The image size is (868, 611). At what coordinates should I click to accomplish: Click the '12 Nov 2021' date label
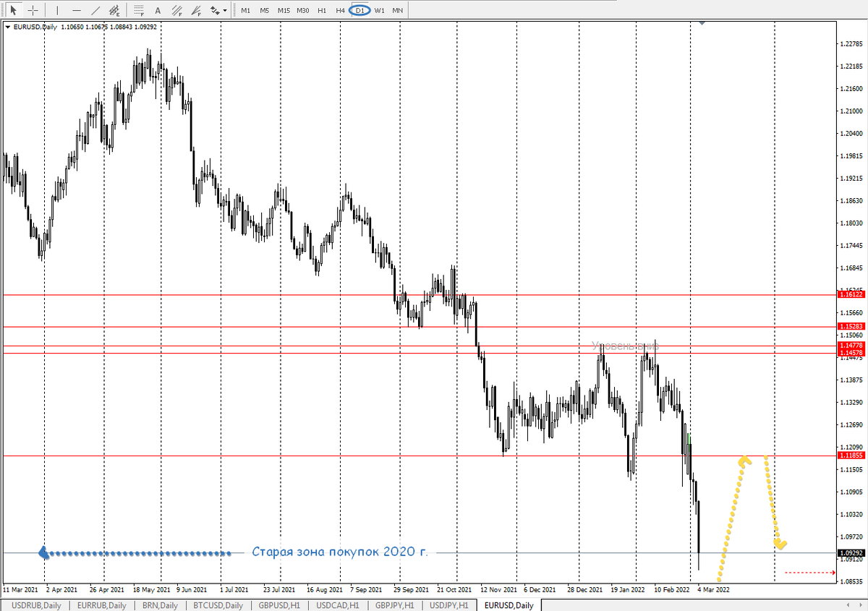click(x=498, y=589)
